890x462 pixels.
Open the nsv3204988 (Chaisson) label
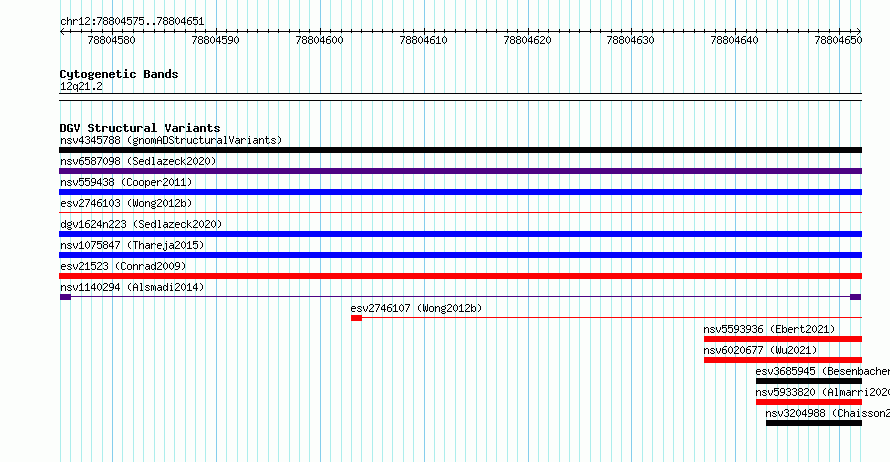coord(828,413)
